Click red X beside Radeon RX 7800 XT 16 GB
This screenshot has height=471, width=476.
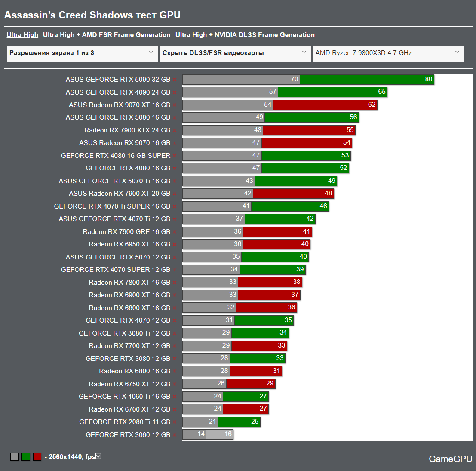tap(175, 283)
